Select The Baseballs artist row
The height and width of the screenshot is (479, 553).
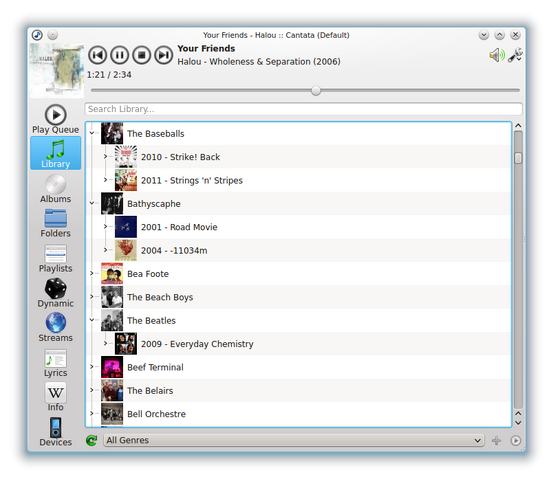click(x=299, y=133)
